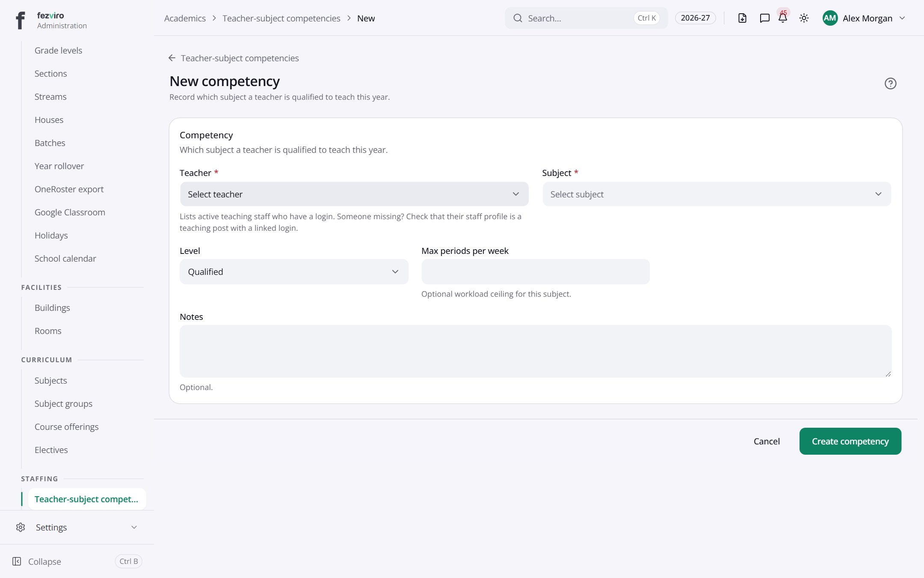Click the Cancel button
The image size is (924, 578).
click(x=767, y=441)
